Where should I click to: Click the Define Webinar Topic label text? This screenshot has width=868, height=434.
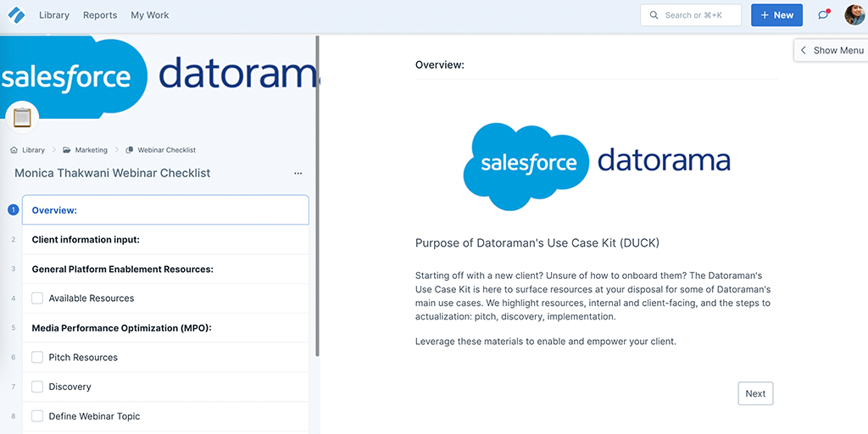coord(94,415)
